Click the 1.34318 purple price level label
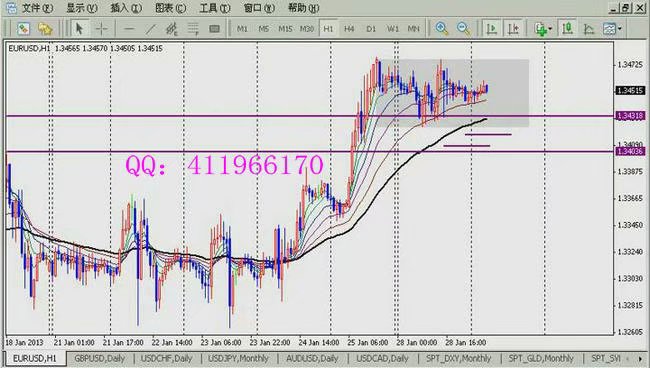This screenshot has width=650, height=368. pyautogui.click(x=631, y=116)
